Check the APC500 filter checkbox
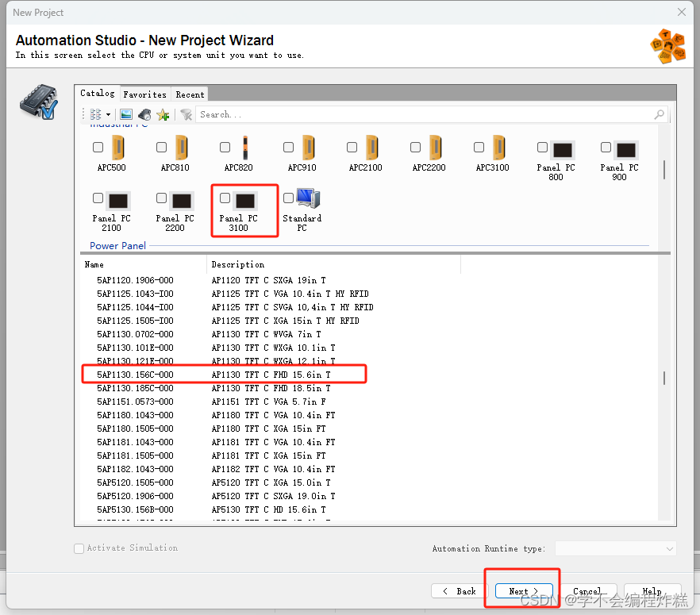This screenshot has width=700, height=615. [x=98, y=147]
